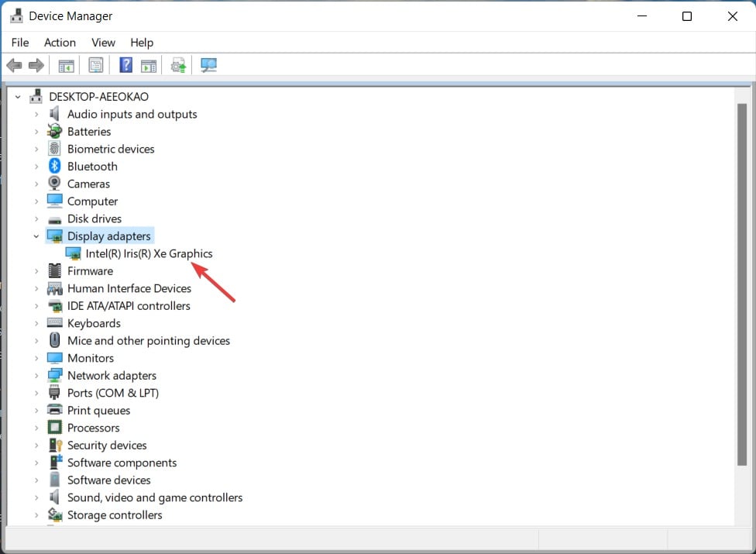
Task: Expand Audio inputs and outputs
Action: pyautogui.click(x=36, y=114)
